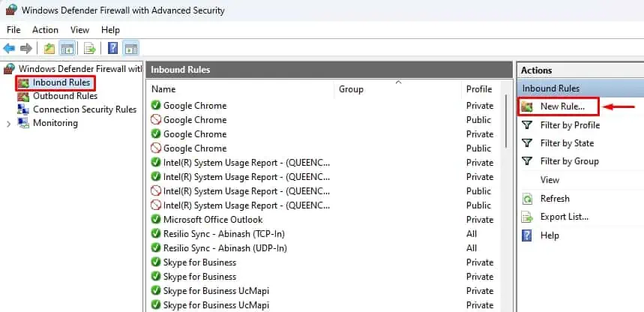The image size is (644, 312).
Task: Click the window title bar firewall icon
Action: pyautogui.click(x=11, y=10)
